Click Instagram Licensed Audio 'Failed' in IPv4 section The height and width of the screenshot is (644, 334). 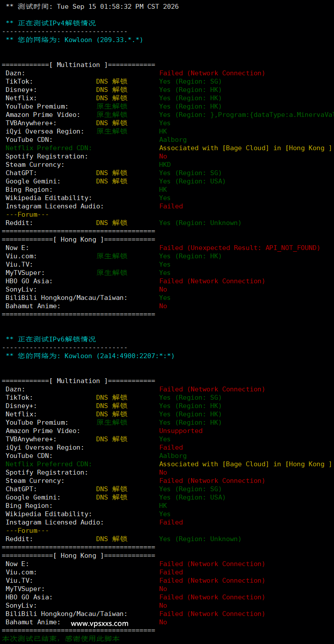tap(171, 206)
